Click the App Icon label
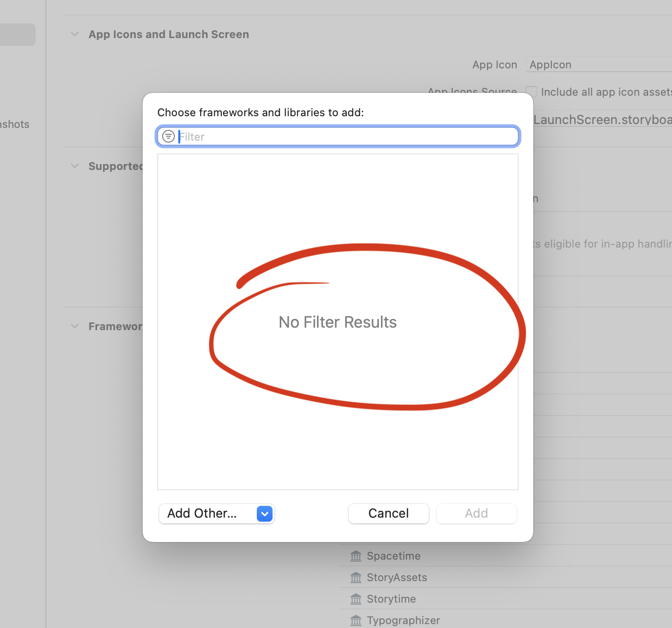The width and height of the screenshot is (672, 628). (x=494, y=65)
